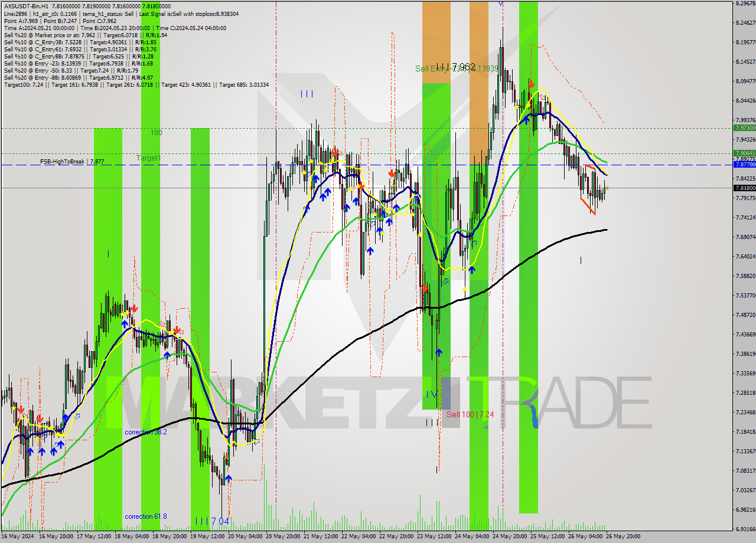Click the 'I I I 7.04' wave label
The image size is (756, 543).
click(x=212, y=521)
